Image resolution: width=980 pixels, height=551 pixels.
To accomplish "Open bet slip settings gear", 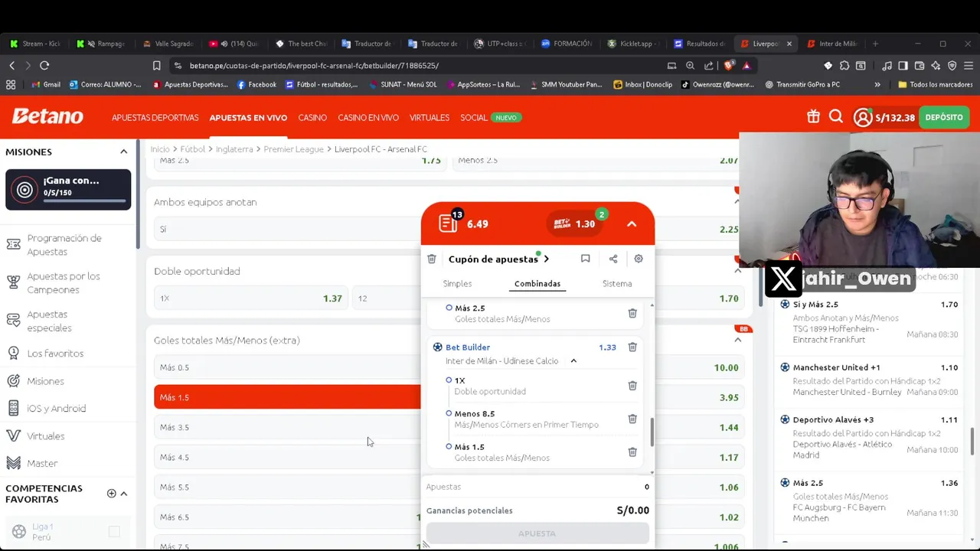I will 639,259.
